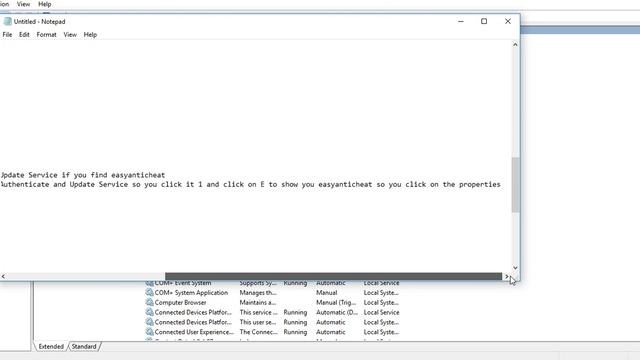Click the Connected User Experience service name

(x=194, y=332)
